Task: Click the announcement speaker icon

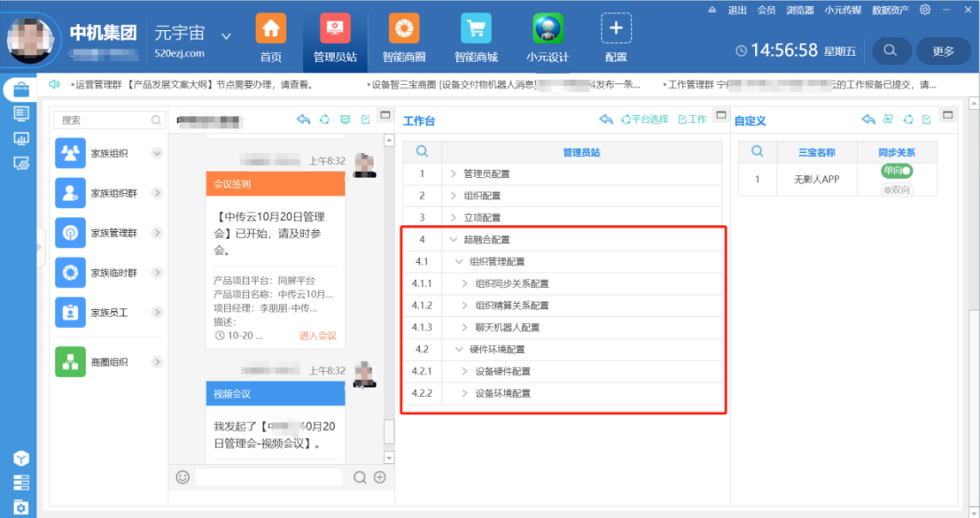Action: click(x=54, y=84)
